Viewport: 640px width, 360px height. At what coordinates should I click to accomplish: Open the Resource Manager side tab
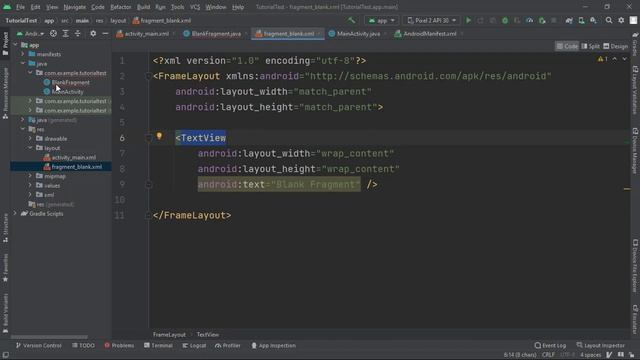[x=5, y=93]
